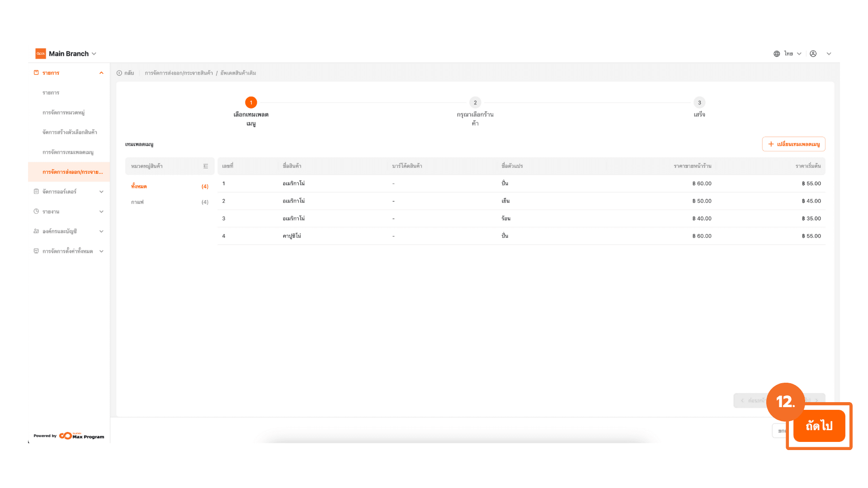This screenshot has width=868, height=488.
Task: Expand the รายงาน sidebar chevron
Action: tap(101, 211)
